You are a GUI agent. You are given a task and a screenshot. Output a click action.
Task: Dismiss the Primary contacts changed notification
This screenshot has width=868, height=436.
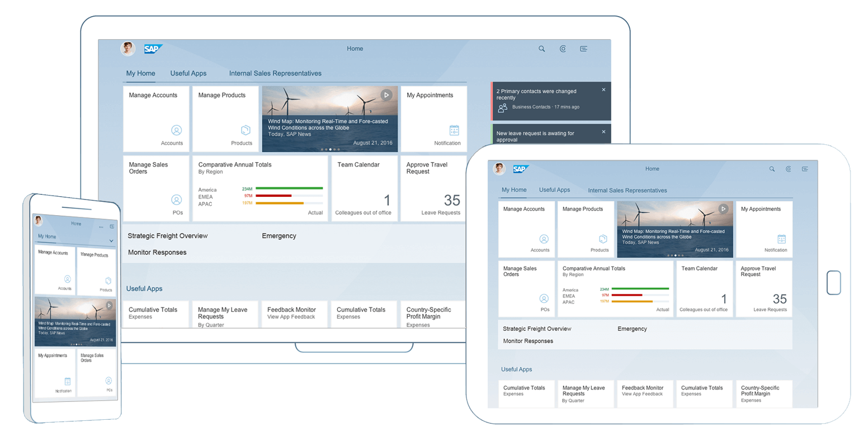click(603, 89)
